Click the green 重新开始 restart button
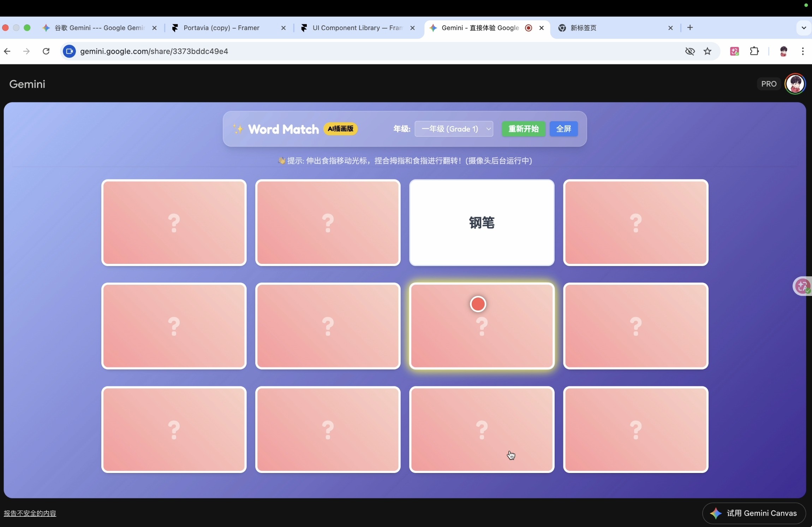Viewport: 812px width, 527px height. tap(523, 129)
